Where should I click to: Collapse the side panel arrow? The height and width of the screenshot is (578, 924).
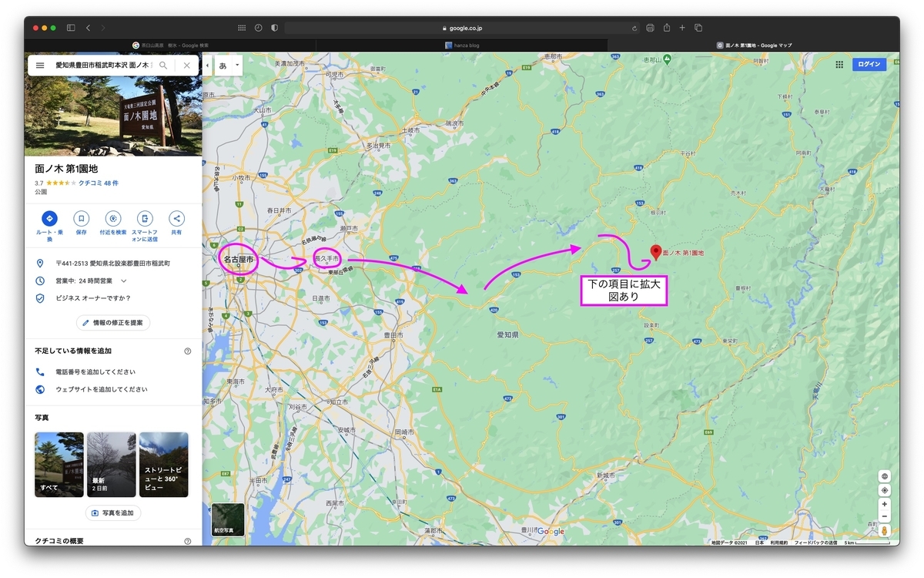coord(207,66)
